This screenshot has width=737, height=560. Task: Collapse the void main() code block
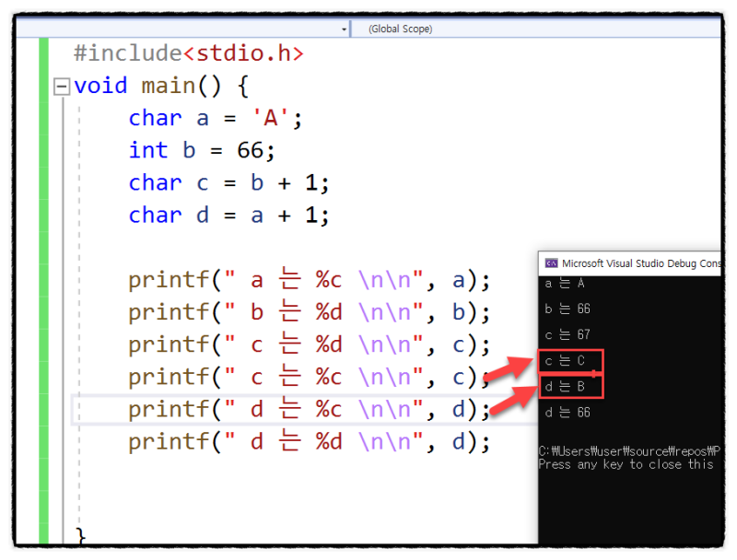(x=62, y=87)
